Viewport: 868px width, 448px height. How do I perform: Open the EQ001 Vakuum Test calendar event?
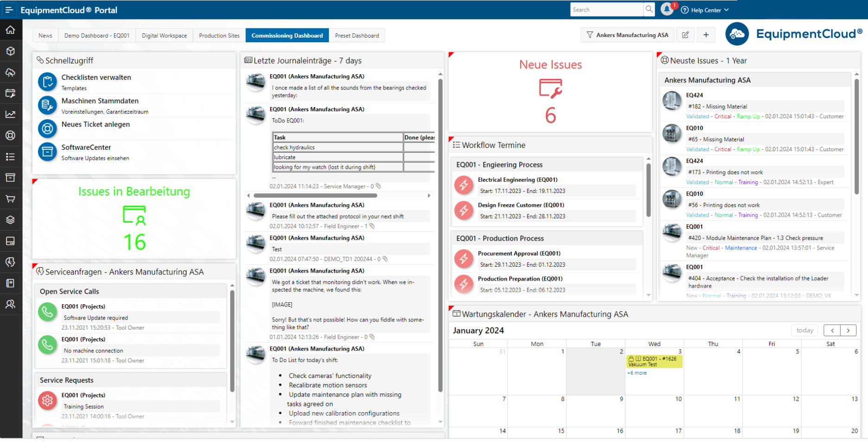click(654, 361)
